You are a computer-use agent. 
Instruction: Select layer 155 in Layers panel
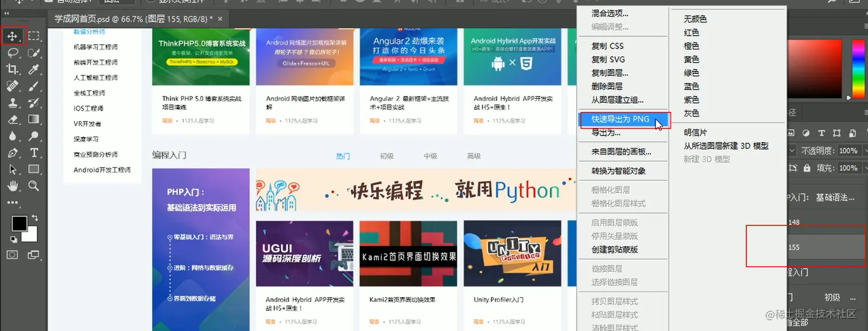pos(827,247)
